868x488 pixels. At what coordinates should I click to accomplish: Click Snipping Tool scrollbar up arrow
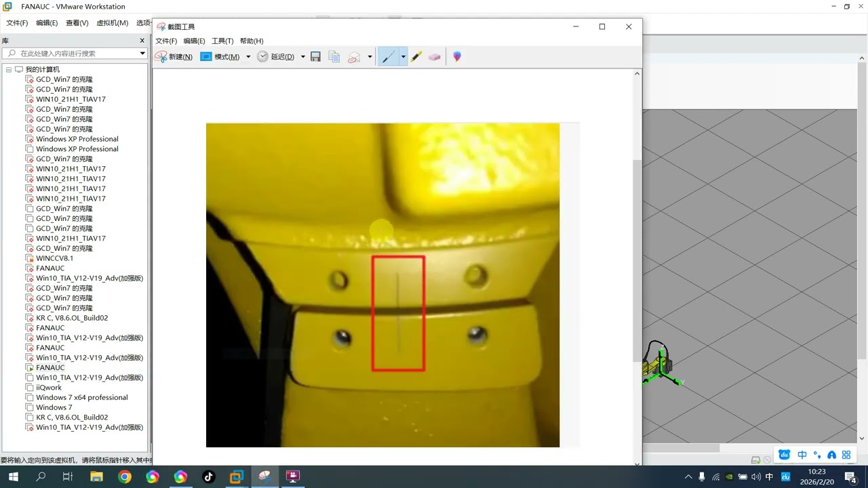tap(637, 73)
